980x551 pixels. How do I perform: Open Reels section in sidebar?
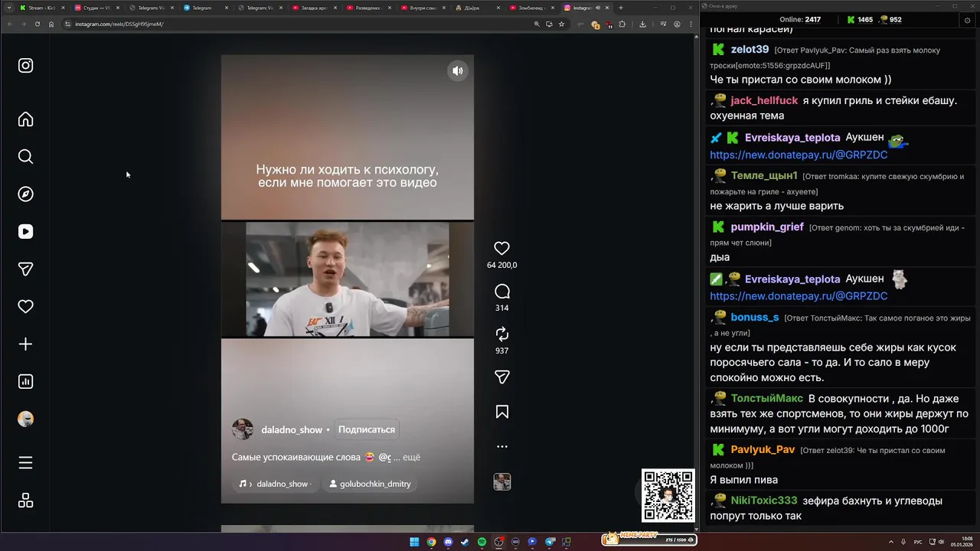click(25, 231)
